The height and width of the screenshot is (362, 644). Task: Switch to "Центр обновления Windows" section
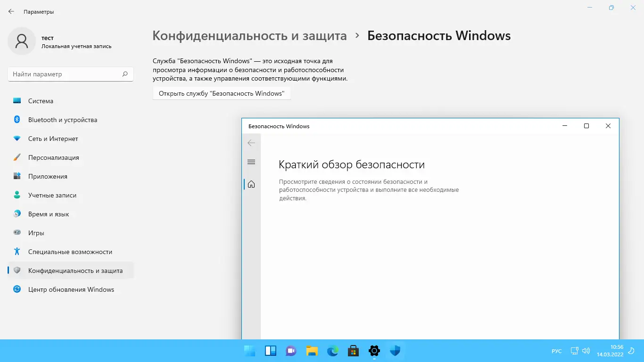pos(72,289)
